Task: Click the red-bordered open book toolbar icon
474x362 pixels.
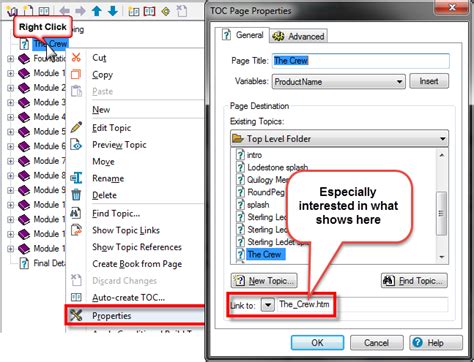Action: (149, 11)
